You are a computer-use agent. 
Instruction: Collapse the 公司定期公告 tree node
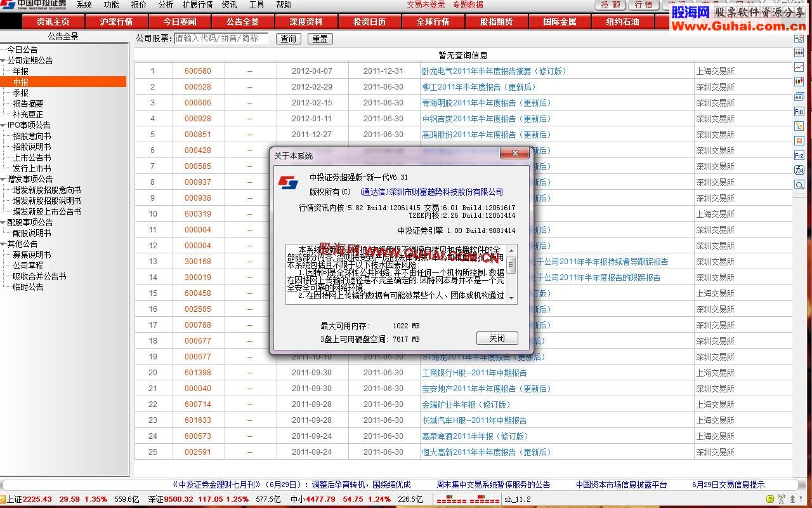3,60
